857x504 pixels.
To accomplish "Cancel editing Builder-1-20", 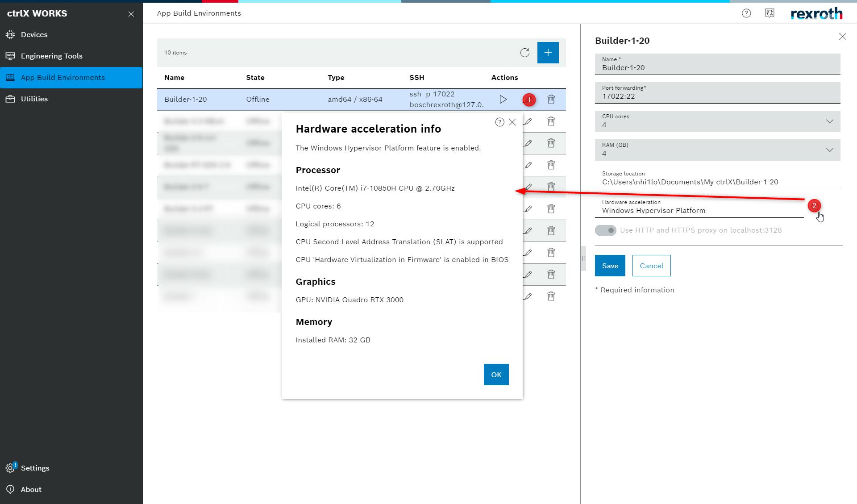I will (x=651, y=266).
